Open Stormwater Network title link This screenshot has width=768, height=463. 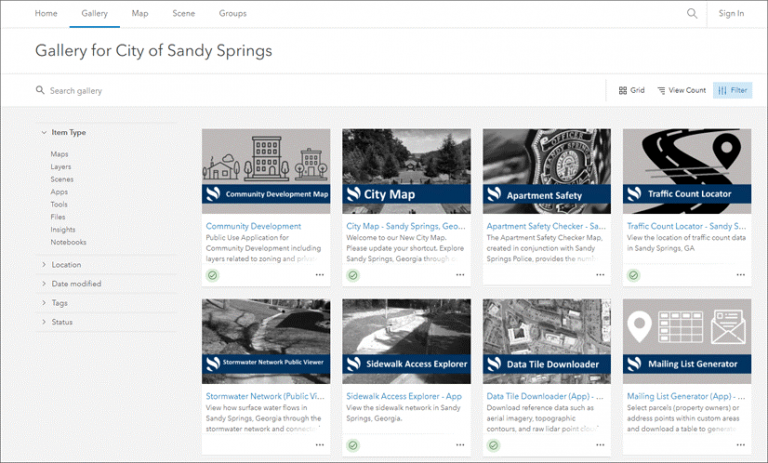click(265, 396)
